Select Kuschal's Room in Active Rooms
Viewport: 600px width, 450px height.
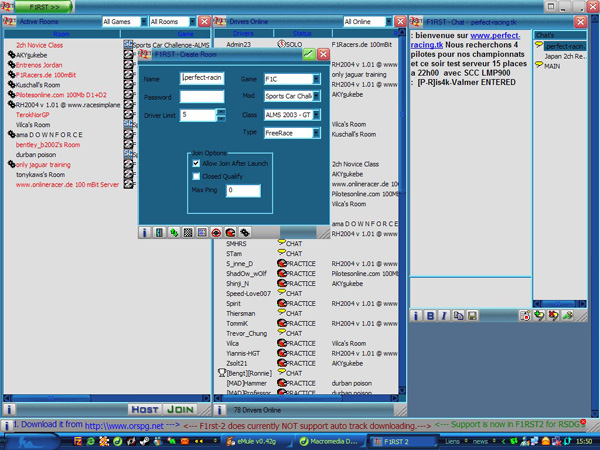click(x=38, y=85)
